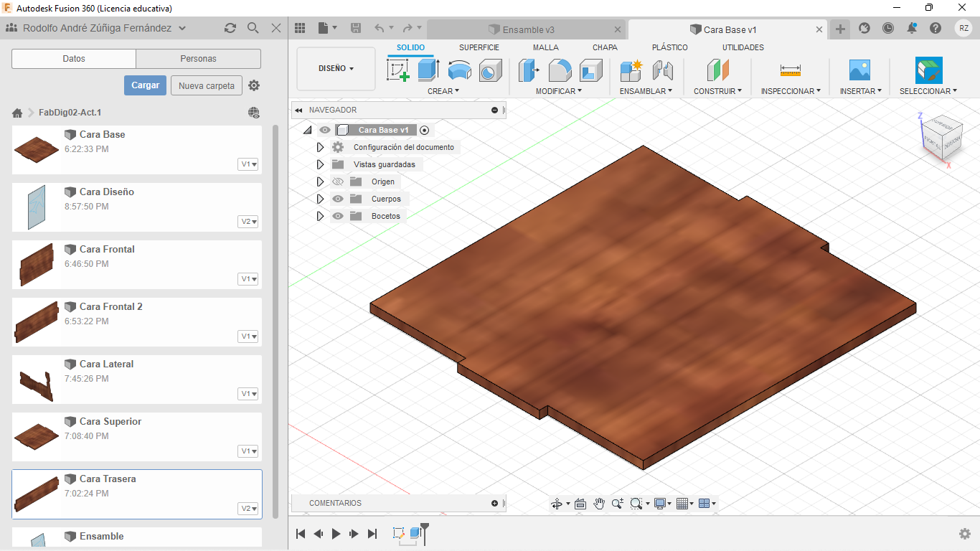Select the Revolve tool icon
This screenshot has height=551, width=980.
[x=459, y=70]
